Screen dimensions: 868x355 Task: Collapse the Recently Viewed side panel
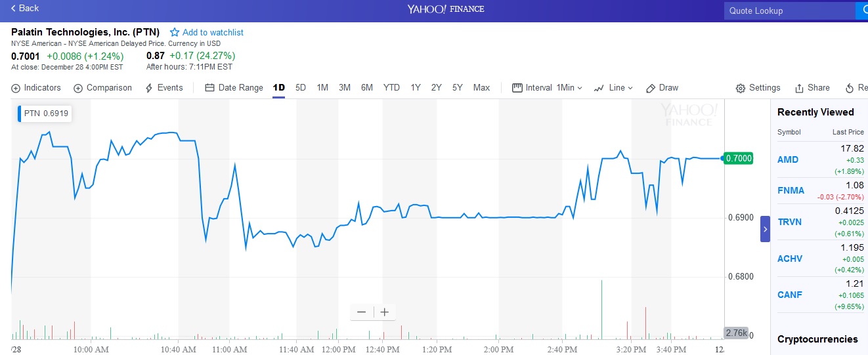click(x=765, y=230)
